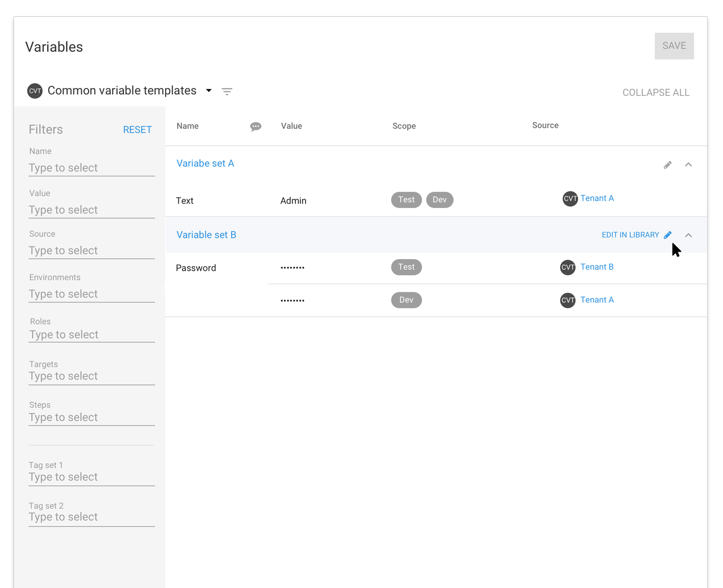The height and width of the screenshot is (588, 723).
Task: Click COLLAPSE ALL
Action: pos(656,92)
